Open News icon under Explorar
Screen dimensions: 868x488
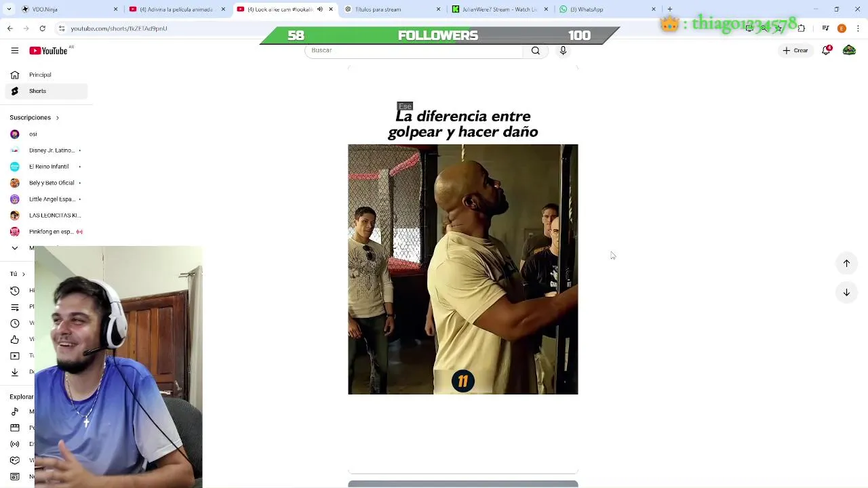click(14, 476)
